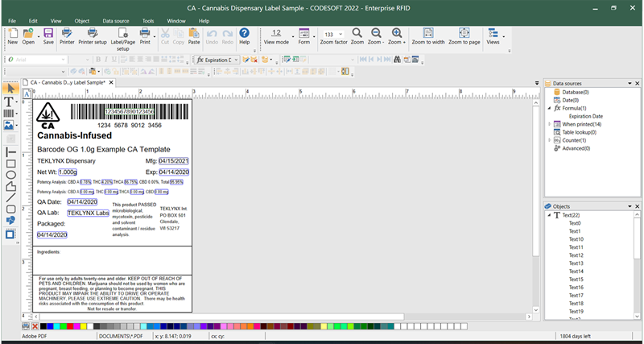The height and width of the screenshot is (344, 644).
Task: Select Table lookup(0) data source
Action: pos(579,132)
